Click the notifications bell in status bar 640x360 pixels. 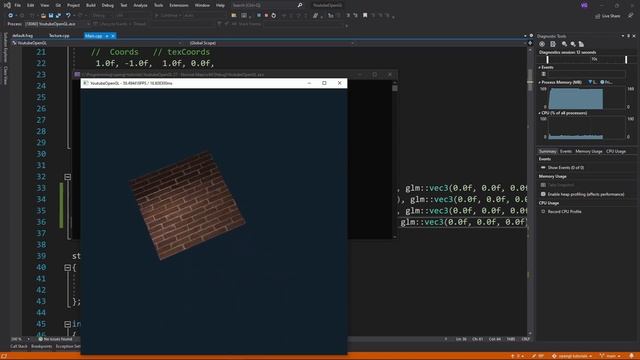tap(632, 356)
